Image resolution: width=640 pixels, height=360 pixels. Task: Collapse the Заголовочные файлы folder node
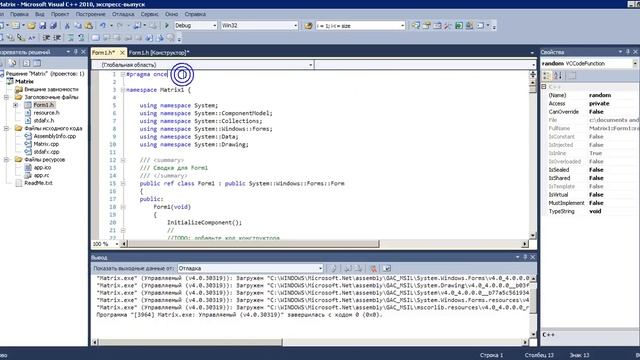pyautogui.click(x=6, y=97)
